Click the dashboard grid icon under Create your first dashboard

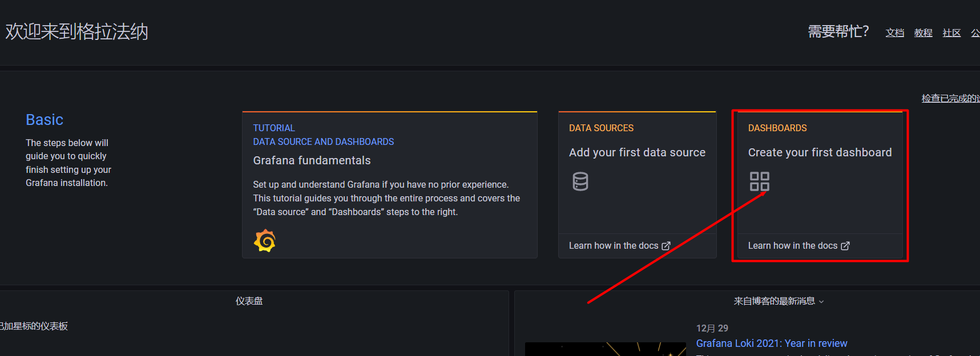point(760,181)
